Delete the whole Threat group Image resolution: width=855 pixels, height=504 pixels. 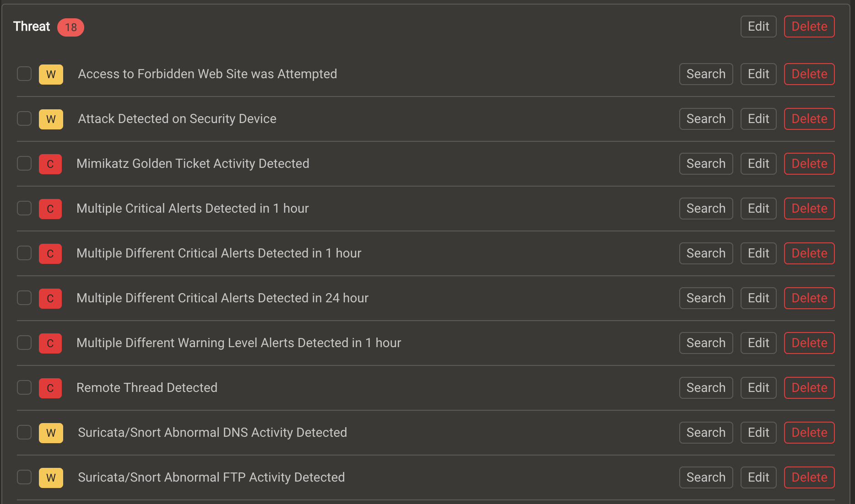809,27
